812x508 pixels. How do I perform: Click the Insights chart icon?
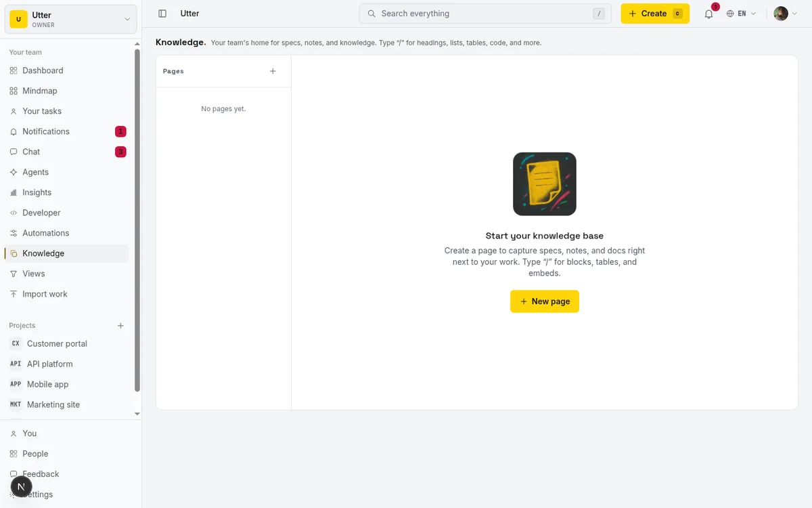coord(14,192)
